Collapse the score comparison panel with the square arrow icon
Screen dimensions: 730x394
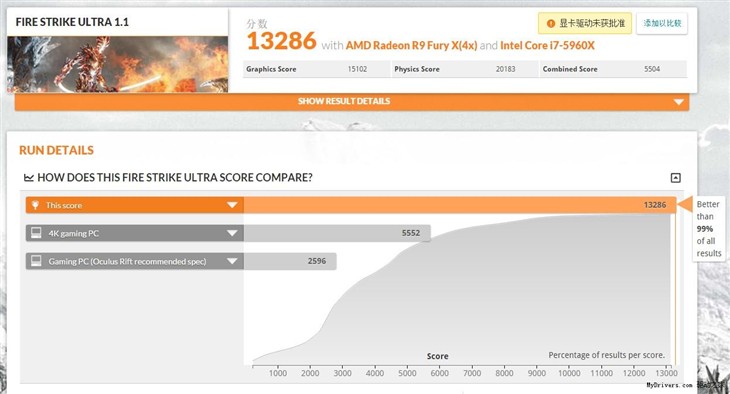click(676, 177)
